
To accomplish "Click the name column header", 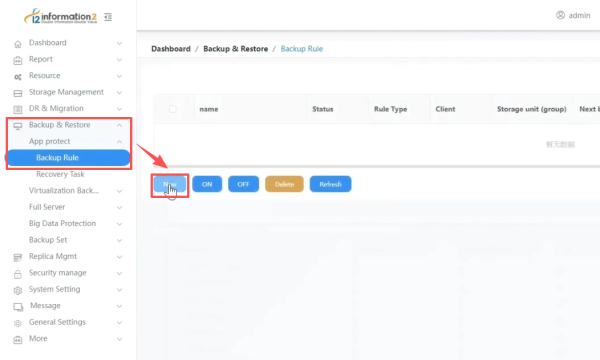I will pos(209,109).
